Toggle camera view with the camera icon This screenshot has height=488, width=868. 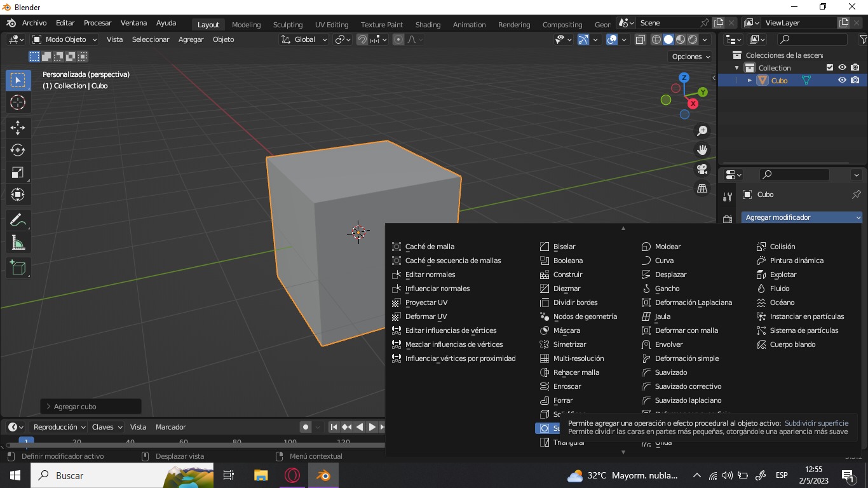702,169
